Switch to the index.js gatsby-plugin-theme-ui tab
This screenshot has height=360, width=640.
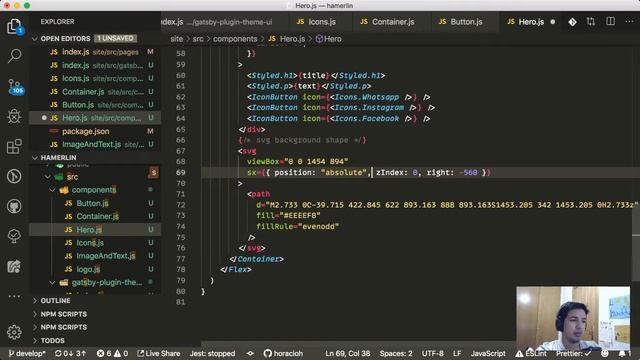click(224, 22)
